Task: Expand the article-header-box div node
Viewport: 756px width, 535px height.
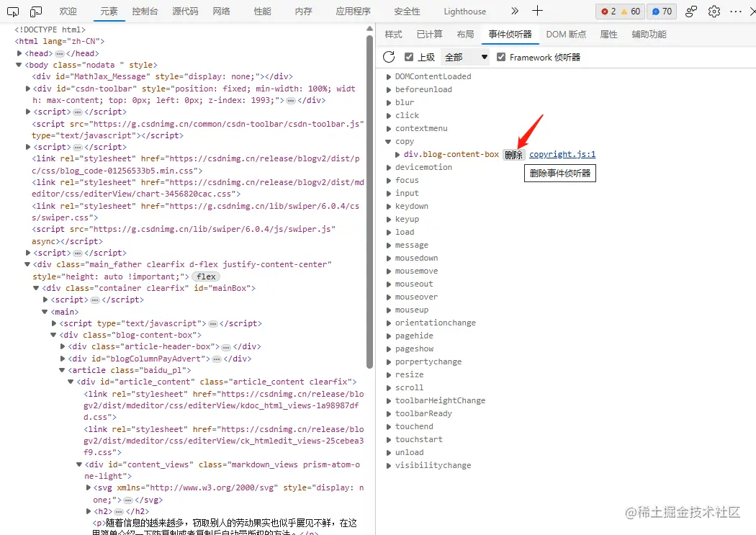Action: (x=63, y=346)
